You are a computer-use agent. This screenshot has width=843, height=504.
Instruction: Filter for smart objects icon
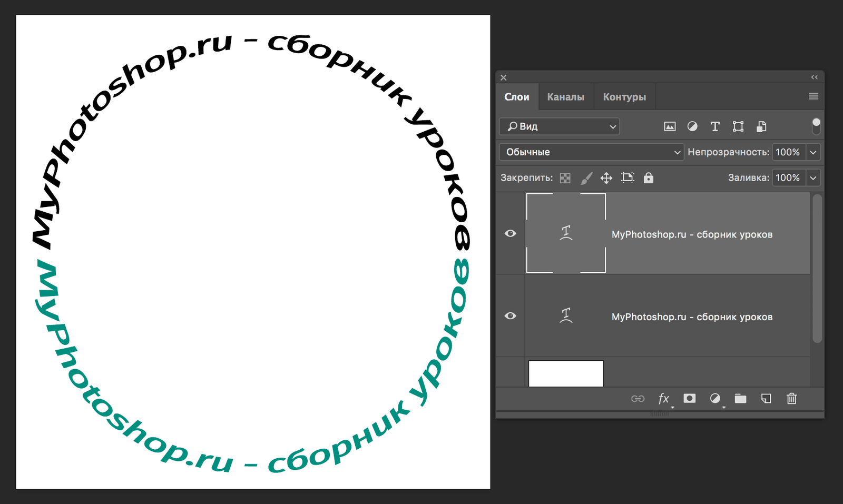[761, 126]
